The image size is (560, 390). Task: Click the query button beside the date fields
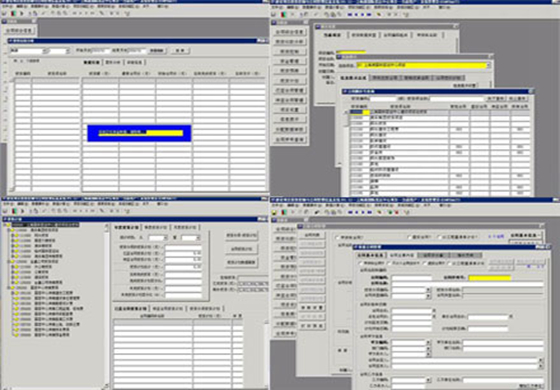coord(157,51)
